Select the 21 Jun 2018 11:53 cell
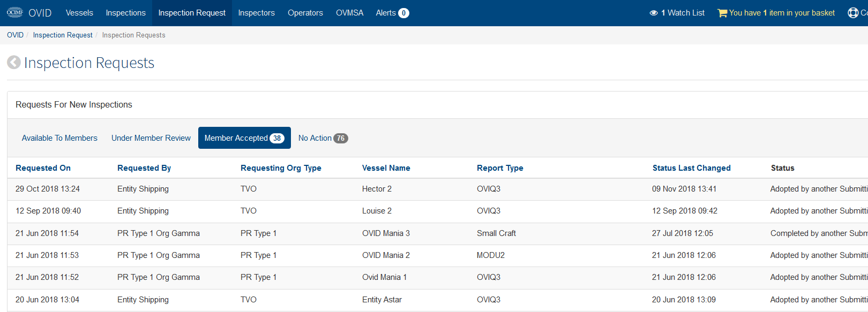 pyautogui.click(x=47, y=255)
